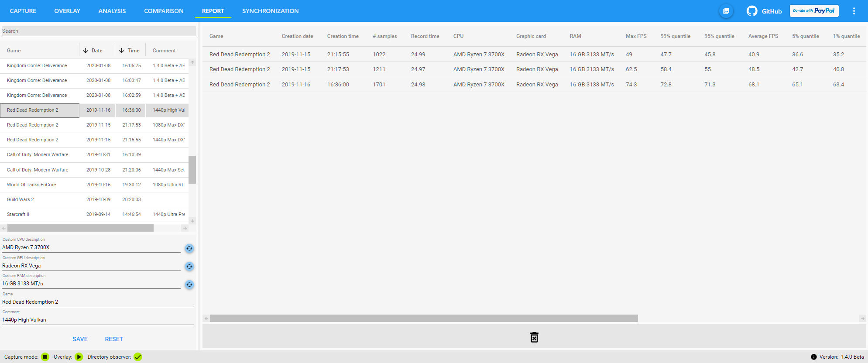Open the COMPARISON tab
This screenshot has height=363, width=868.
[164, 11]
